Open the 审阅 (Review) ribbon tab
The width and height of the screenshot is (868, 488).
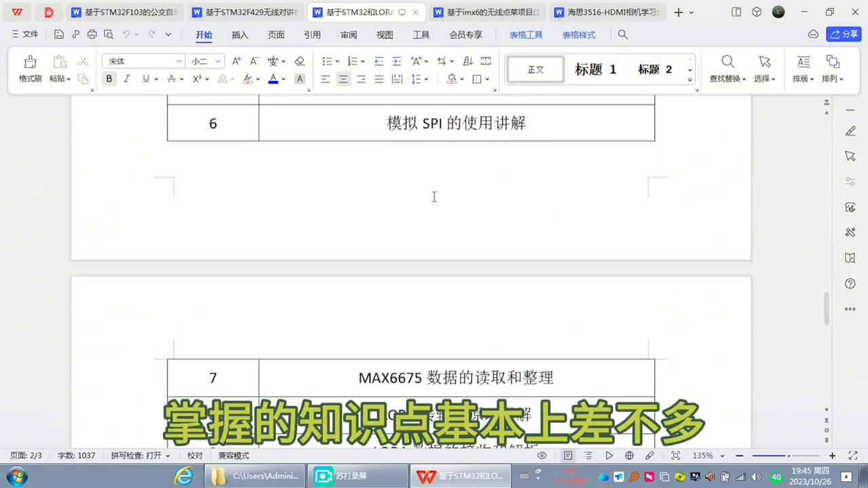pos(349,35)
